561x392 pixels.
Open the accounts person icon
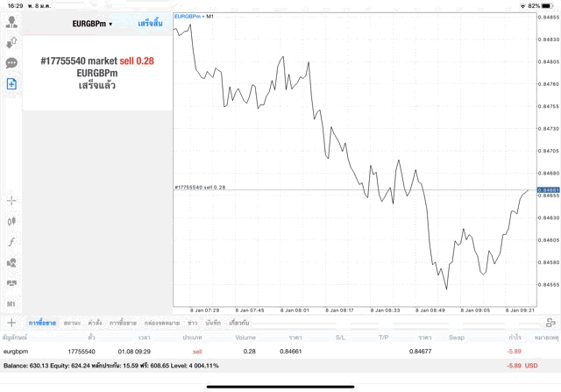12,19
